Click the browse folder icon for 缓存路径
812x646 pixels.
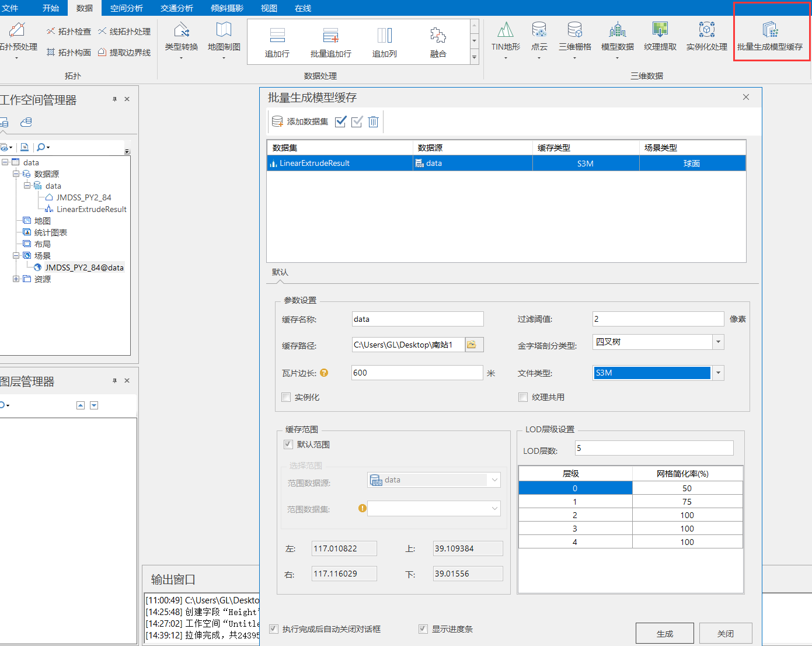tap(474, 345)
